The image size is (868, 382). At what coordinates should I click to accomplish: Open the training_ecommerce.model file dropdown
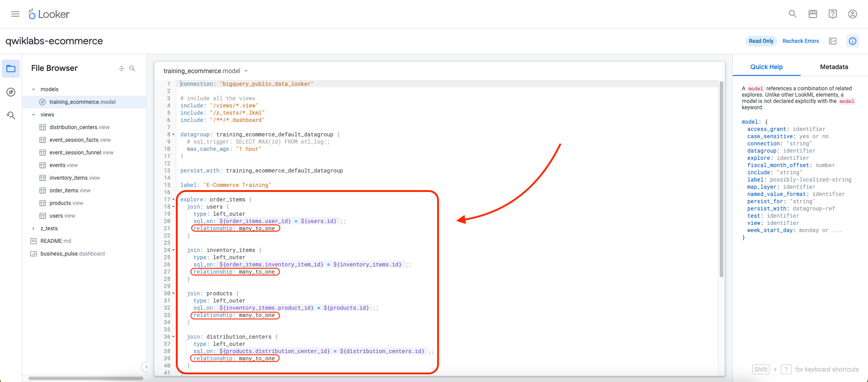point(246,71)
